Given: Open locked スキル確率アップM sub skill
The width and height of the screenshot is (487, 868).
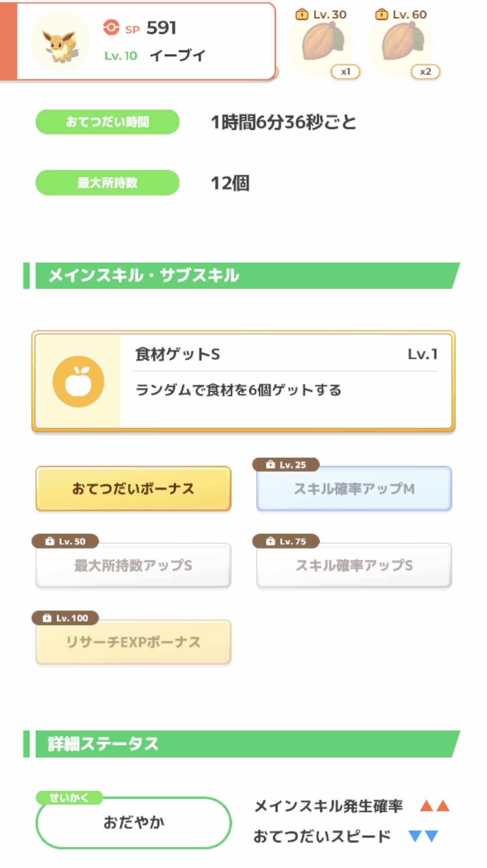Looking at the screenshot, I should (x=354, y=489).
